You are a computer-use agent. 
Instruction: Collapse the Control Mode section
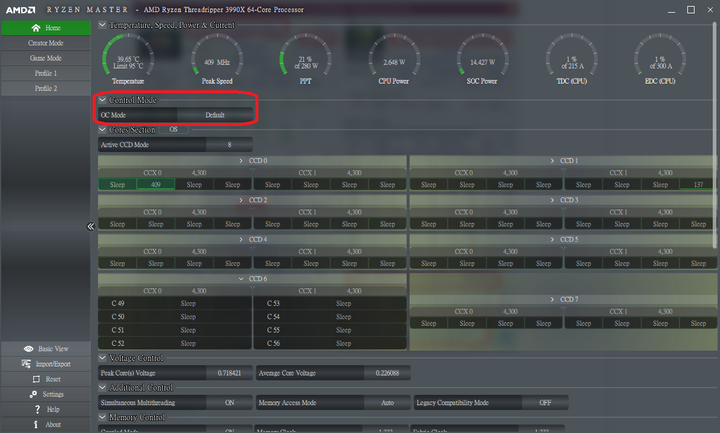[x=102, y=100]
